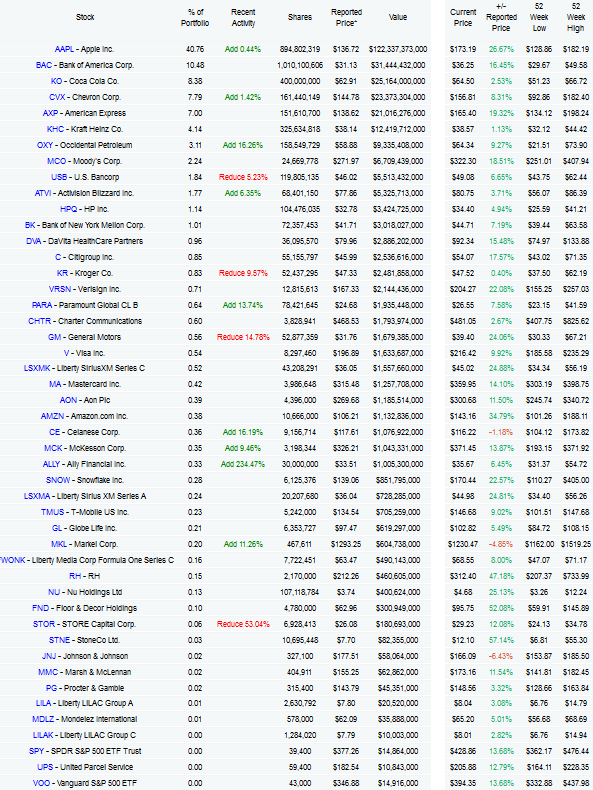Open the DVA DaVita ticker link
This screenshot has height=790, width=593.
click(x=34, y=241)
